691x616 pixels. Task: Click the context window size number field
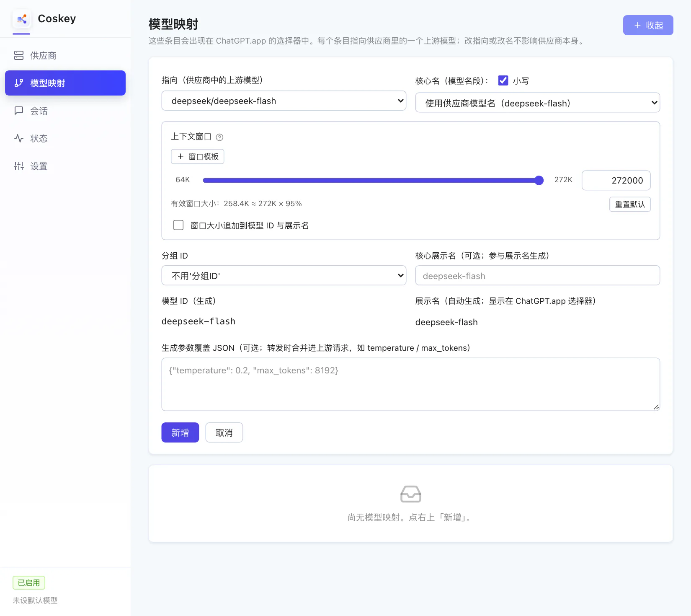pyautogui.click(x=616, y=180)
